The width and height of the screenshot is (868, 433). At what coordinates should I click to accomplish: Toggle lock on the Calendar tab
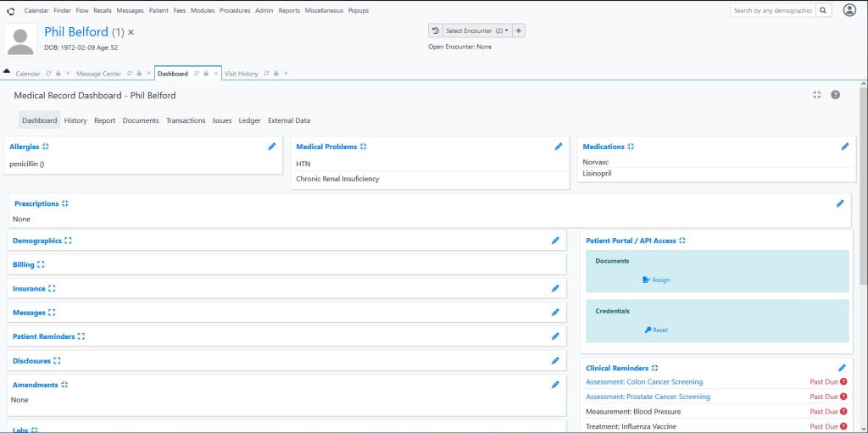[58, 74]
